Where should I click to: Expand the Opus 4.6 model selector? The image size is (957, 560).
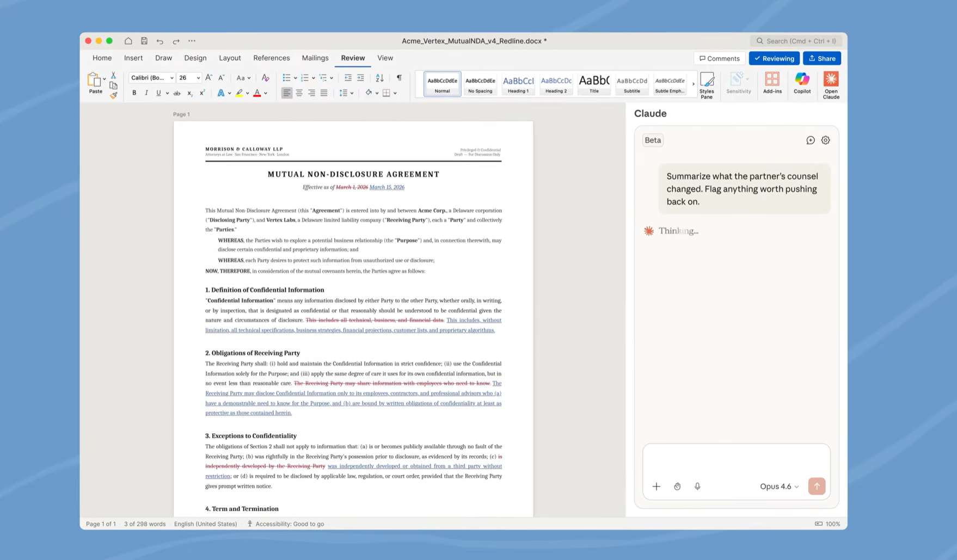[779, 486]
